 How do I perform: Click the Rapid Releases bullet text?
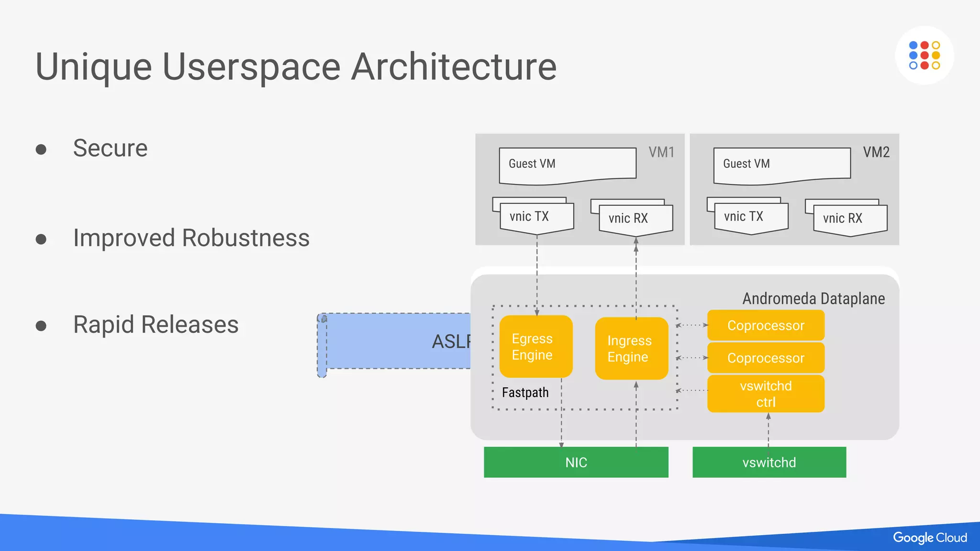point(156,325)
